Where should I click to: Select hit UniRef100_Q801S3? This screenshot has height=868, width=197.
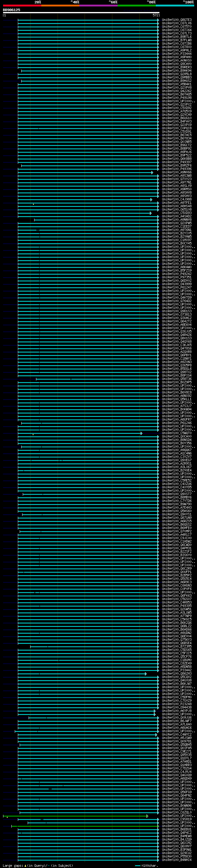tap(177, 338)
